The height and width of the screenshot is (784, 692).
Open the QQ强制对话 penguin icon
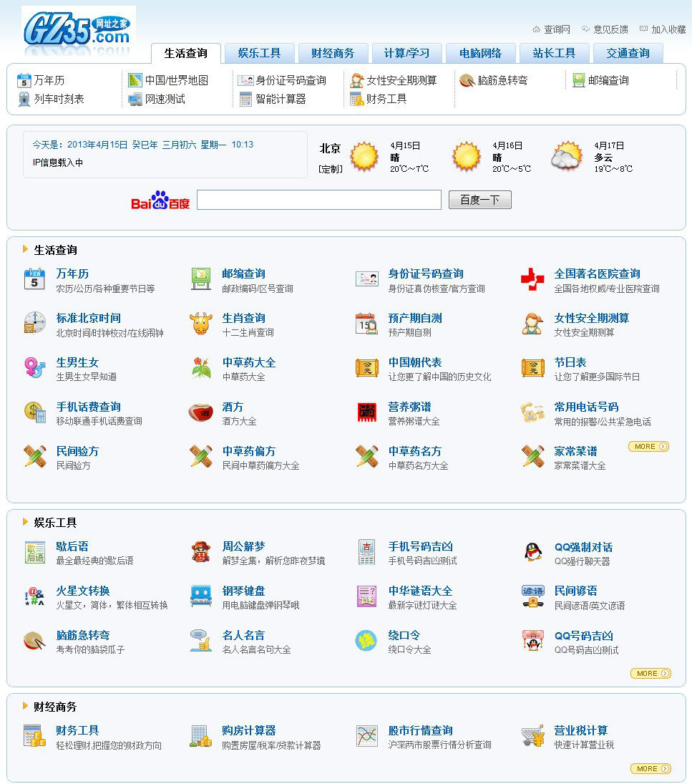(532, 551)
